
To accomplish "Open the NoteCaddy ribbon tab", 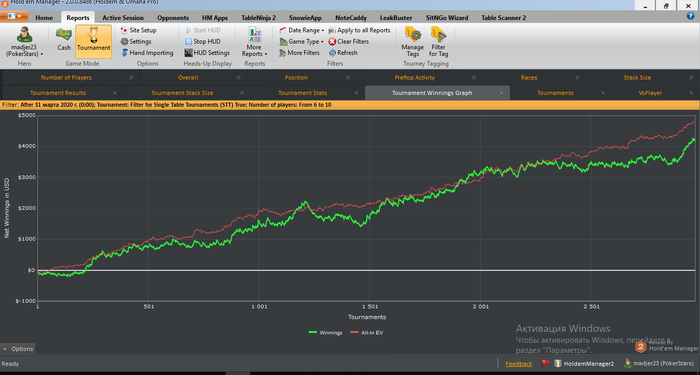I will coord(352,18).
